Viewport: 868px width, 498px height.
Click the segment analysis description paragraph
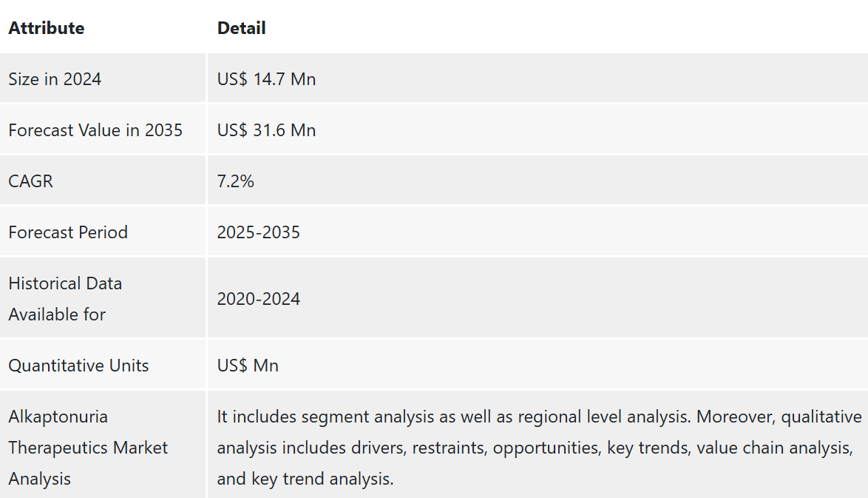pos(539,448)
